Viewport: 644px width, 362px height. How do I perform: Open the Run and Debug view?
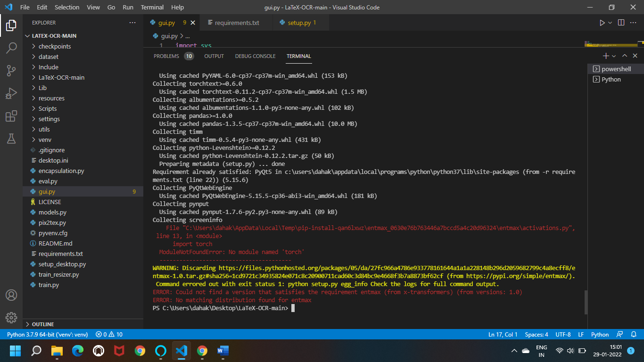click(12, 93)
